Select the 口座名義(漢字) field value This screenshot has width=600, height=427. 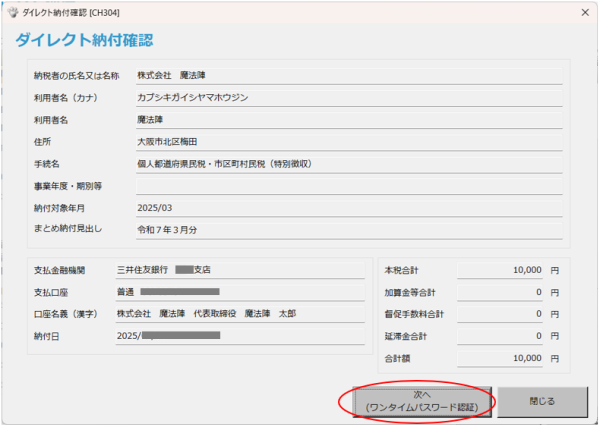click(x=240, y=313)
